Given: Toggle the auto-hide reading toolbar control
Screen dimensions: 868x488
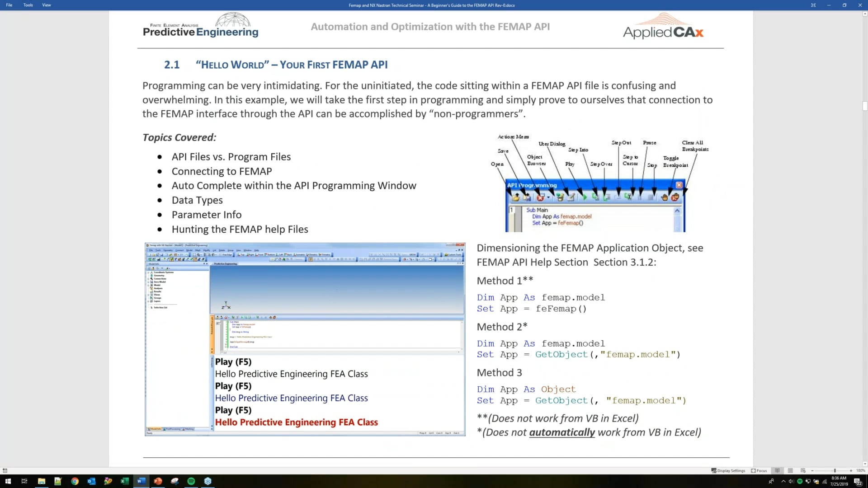Looking at the screenshot, I should click(x=813, y=5).
